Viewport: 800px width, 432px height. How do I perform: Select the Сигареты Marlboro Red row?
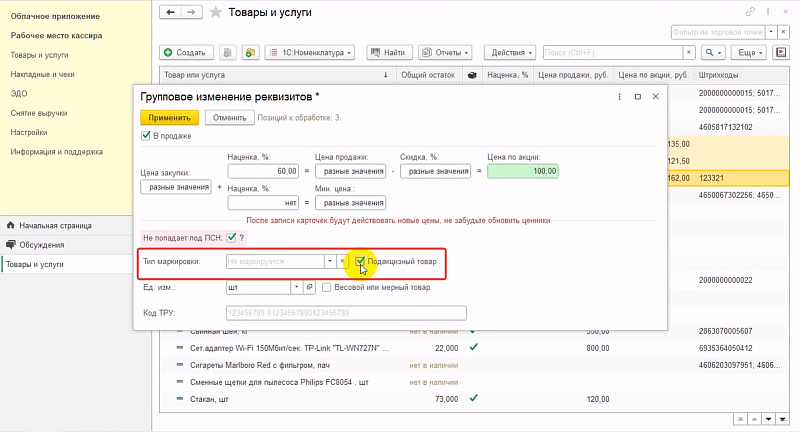[x=474, y=365]
